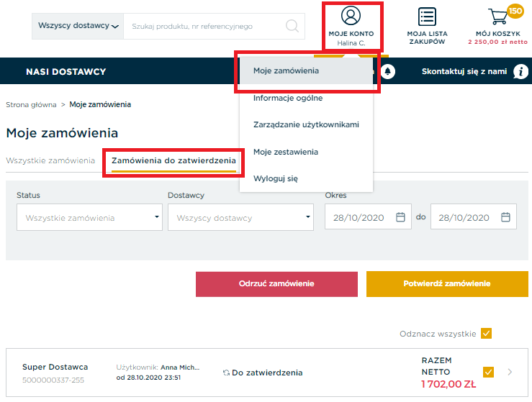Open the Status dropdown filter
This screenshot has width=532, height=402.
pos(89,217)
